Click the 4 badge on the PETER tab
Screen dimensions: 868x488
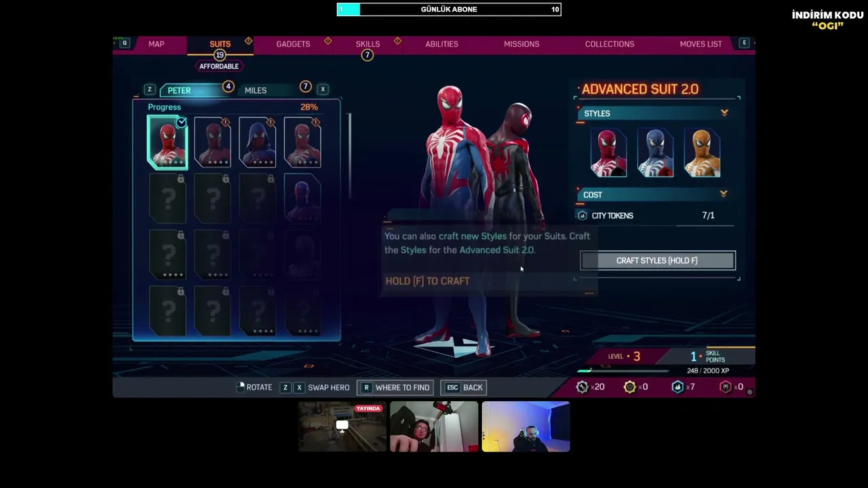[228, 87]
